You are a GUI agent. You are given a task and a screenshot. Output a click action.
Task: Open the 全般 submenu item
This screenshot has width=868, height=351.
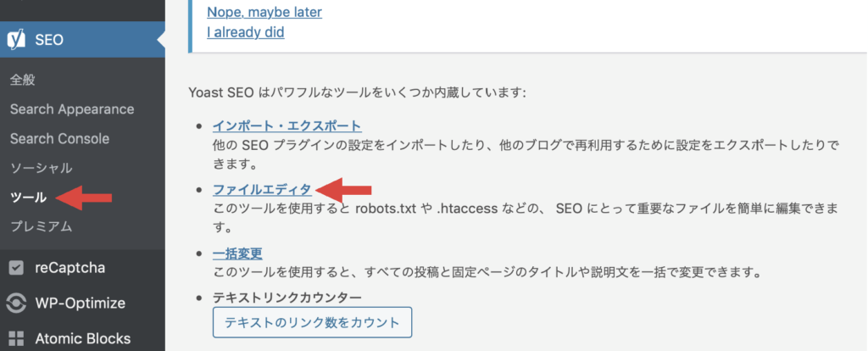coord(23,80)
